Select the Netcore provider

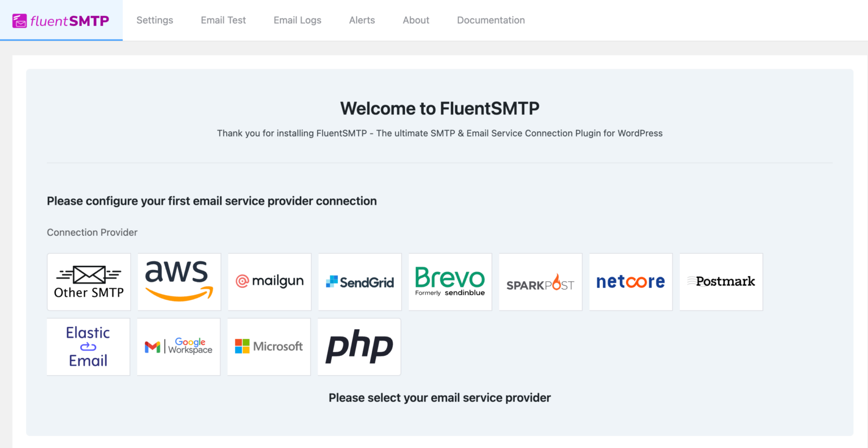tap(630, 282)
